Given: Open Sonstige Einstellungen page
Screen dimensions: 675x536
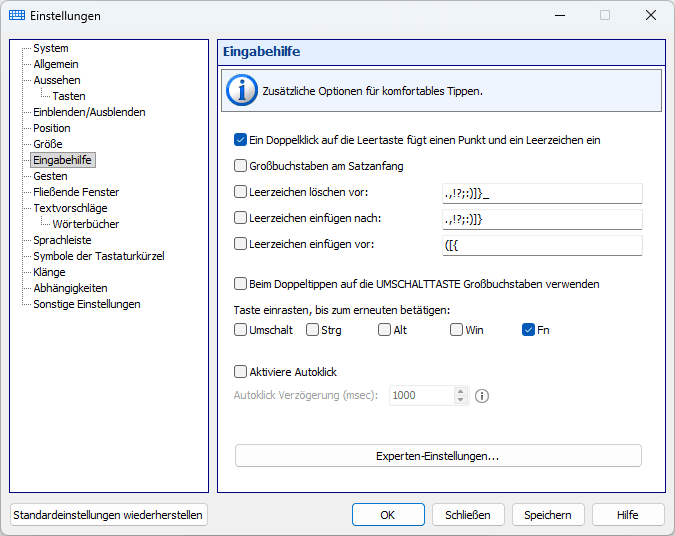Looking at the screenshot, I should (x=87, y=304).
